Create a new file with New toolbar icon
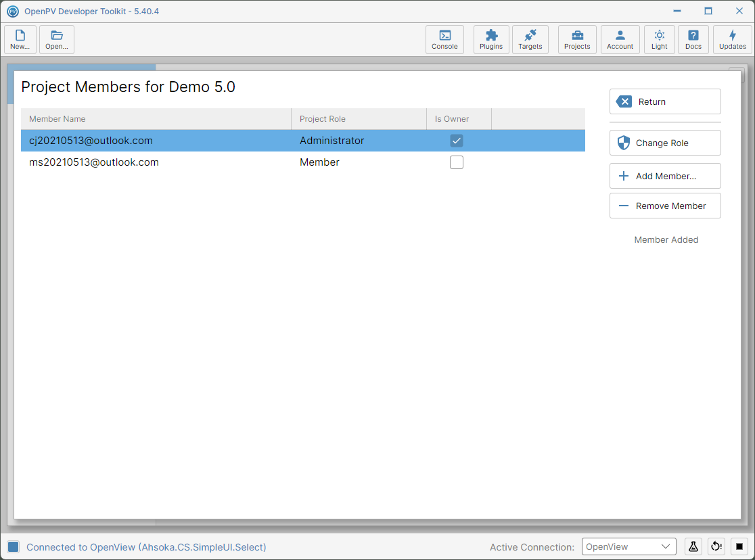 pyautogui.click(x=20, y=39)
